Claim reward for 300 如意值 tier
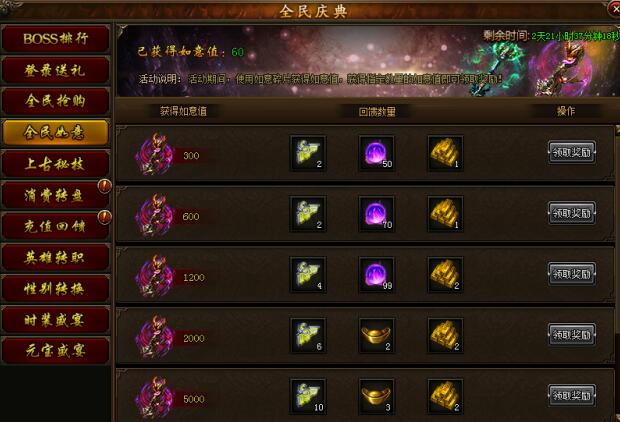 coord(572,152)
